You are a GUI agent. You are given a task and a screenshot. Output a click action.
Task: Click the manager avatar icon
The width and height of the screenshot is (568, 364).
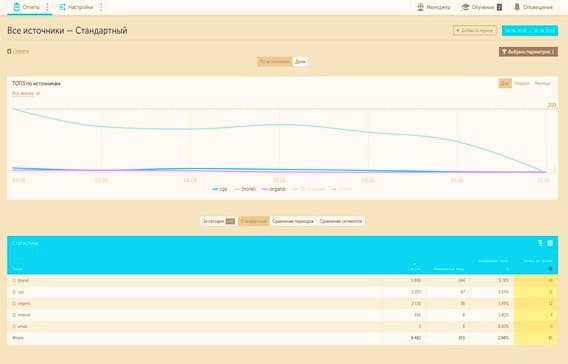click(x=420, y=7)
